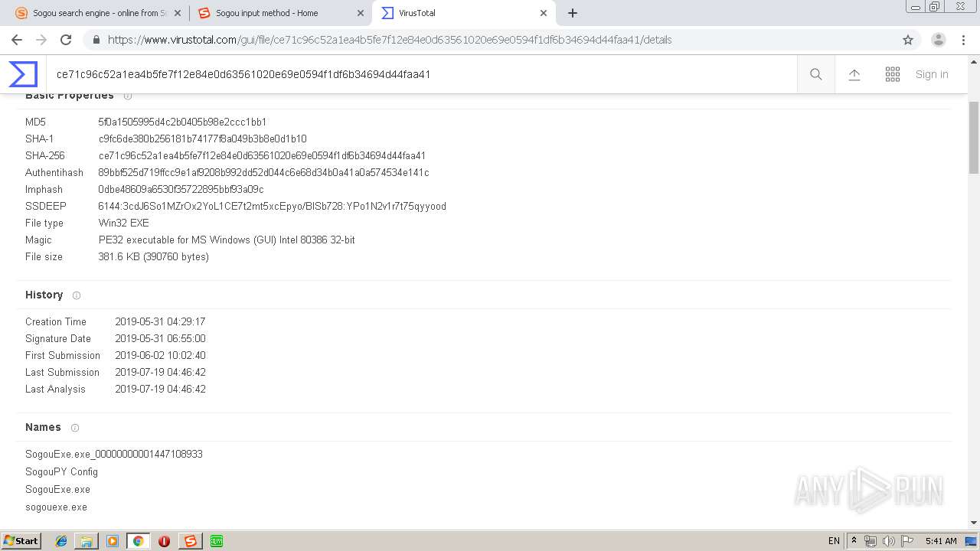Show hidden system tray icons
Image resolution: width=980 pixels, height=551 pixels.
(854, 541)
